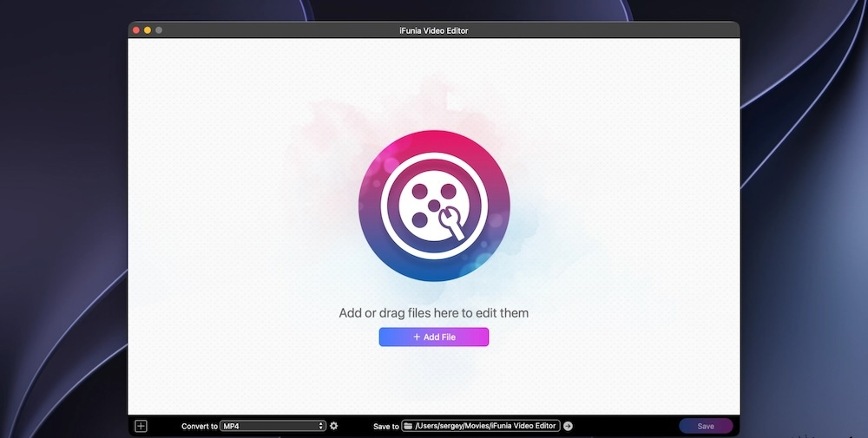
Task: Open the gear format settings icon
Action: click(x=334, y=426)
